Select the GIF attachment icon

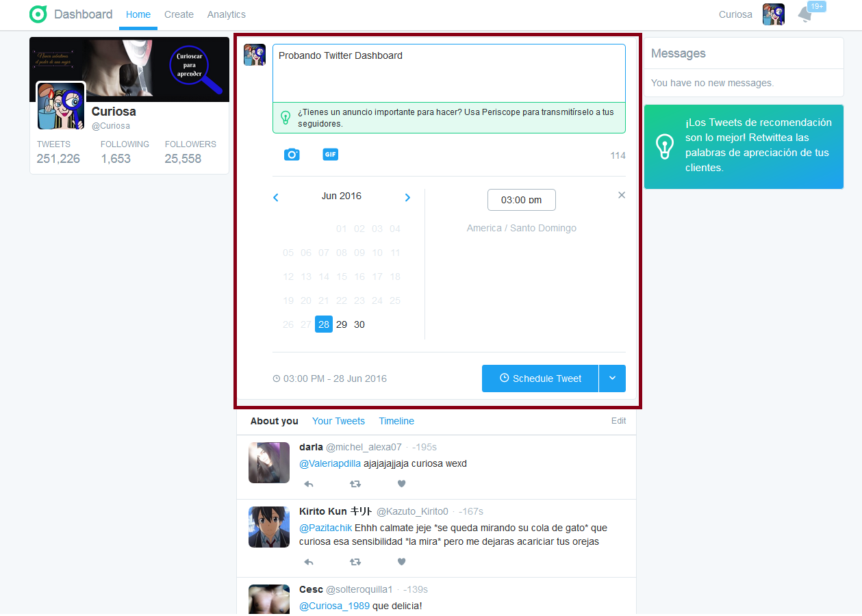[330, 155]
